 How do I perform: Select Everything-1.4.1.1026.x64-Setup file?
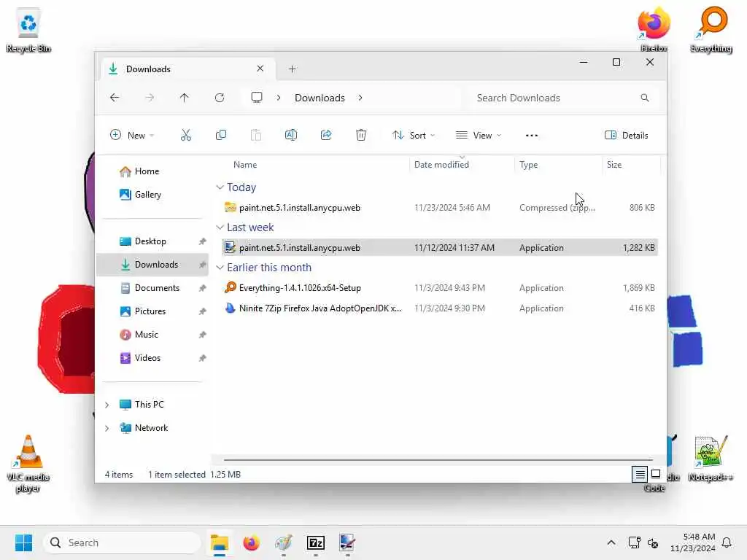coord(440,288)
